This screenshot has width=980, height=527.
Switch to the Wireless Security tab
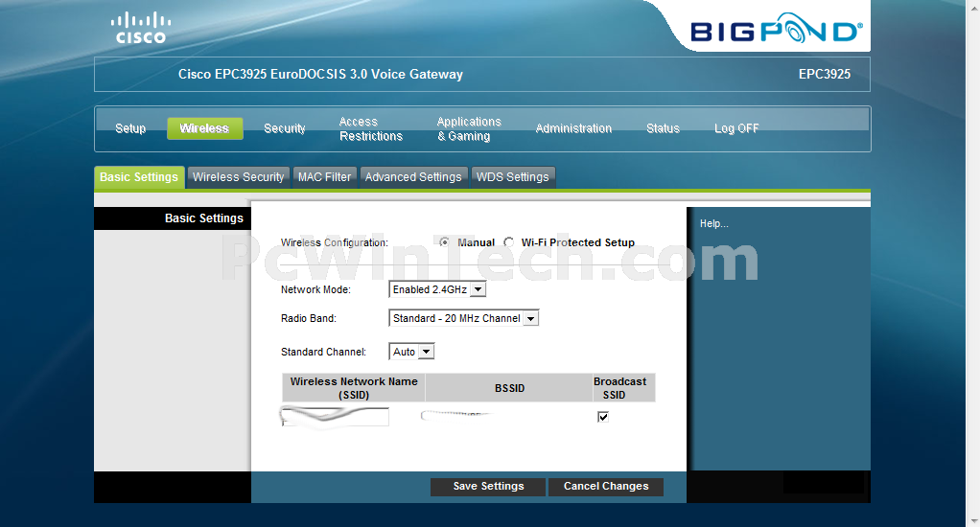coord(238,177)
